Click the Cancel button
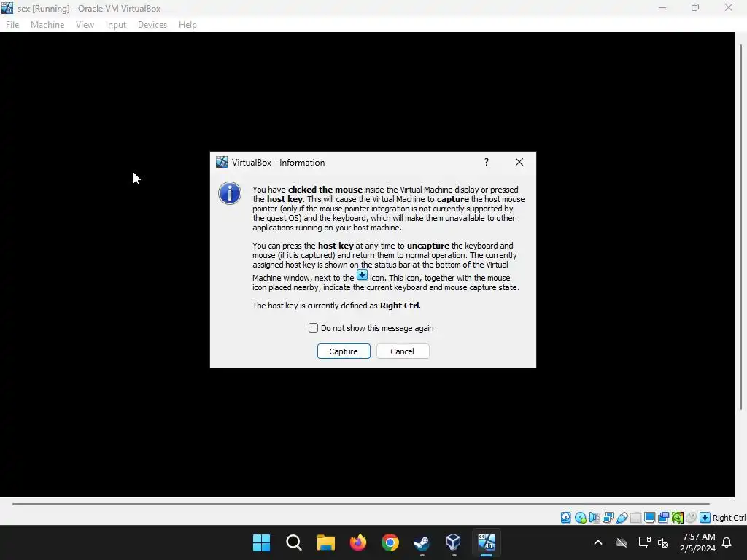 coord(403,351)
